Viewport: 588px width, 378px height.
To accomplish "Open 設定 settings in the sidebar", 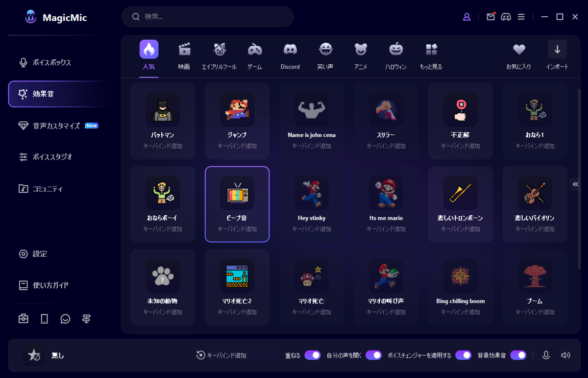I will point(57,253).
